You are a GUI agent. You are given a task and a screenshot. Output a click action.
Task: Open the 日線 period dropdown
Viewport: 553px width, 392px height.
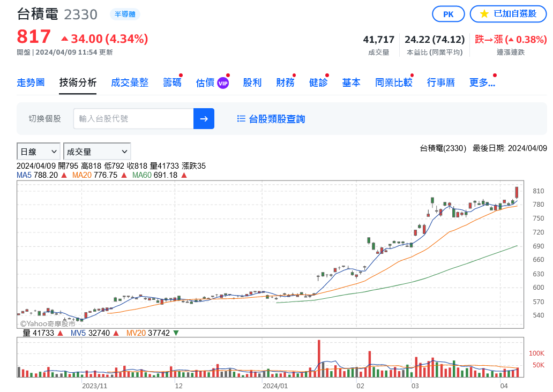coord(39,152)
